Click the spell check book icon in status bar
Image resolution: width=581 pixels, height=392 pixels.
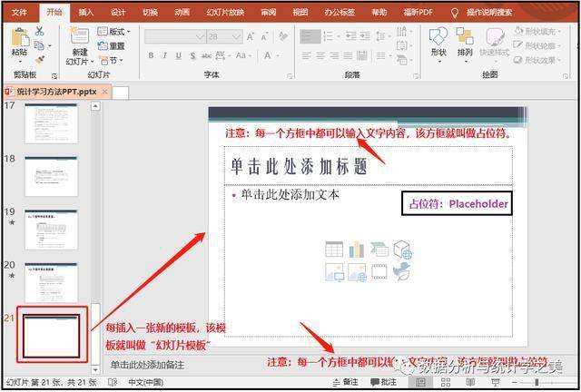(113, 382)
